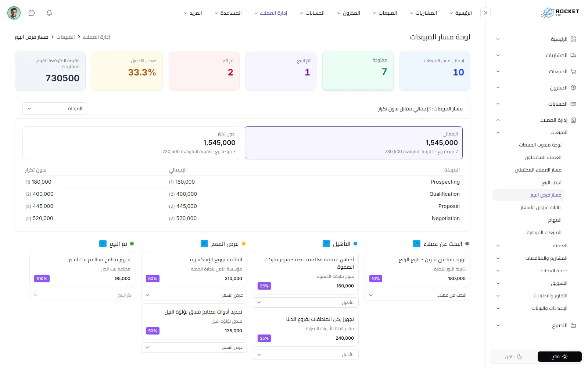Click the المبيعات cart icon in sidebar
The width and height of the screenshot is (588, 368).
click(573, 71)
